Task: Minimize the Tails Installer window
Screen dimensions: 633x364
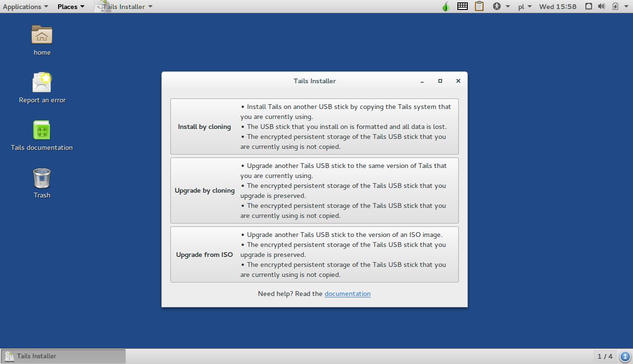Action: coord(422,81)
